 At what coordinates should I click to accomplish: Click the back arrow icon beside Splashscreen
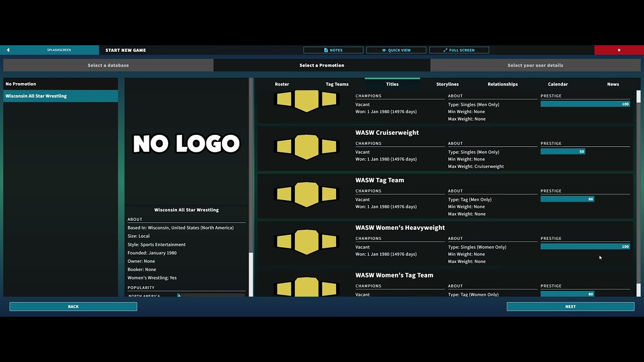[8, 50]
